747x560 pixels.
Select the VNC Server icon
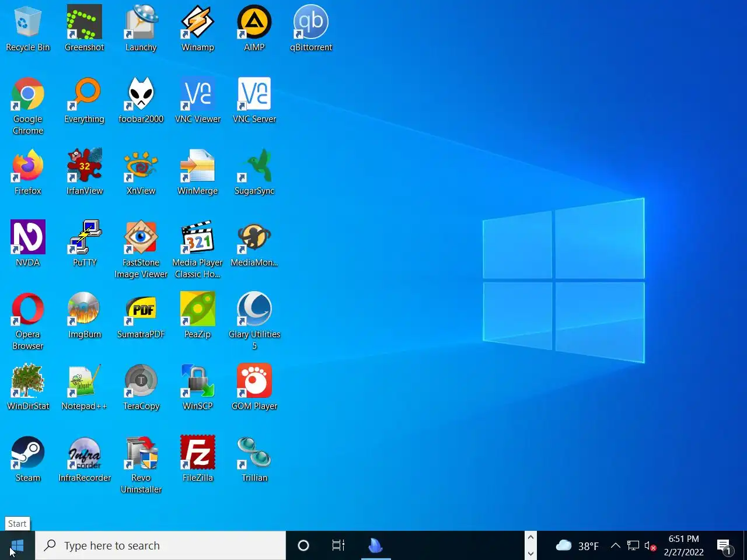tap(254, 100)
